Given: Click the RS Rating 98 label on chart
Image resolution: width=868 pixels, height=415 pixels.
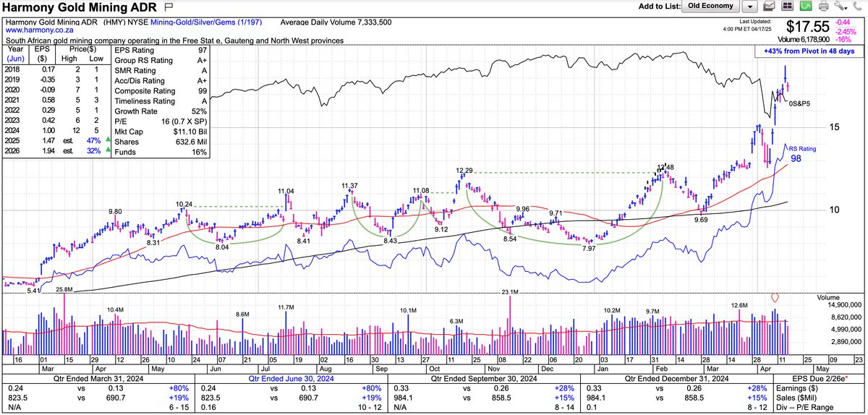Looking at the screenshot, I should (801, 153).
